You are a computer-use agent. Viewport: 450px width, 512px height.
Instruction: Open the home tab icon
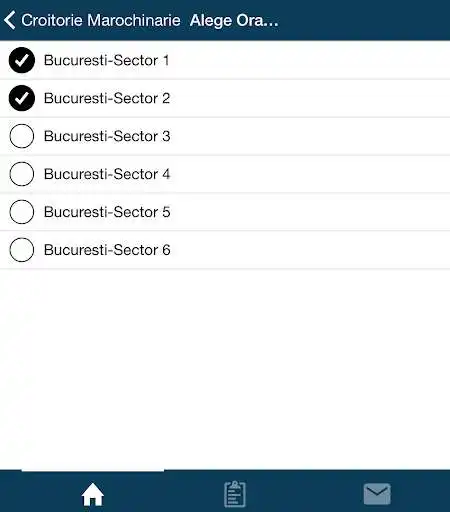pos(93,494)
